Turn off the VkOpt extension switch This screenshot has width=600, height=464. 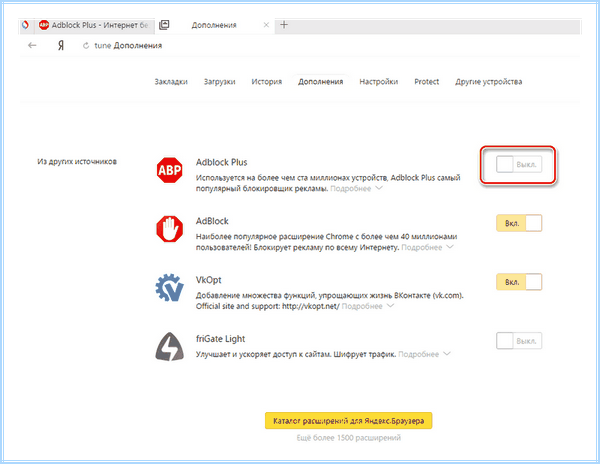pyautogui.click(x=519, y=282)
